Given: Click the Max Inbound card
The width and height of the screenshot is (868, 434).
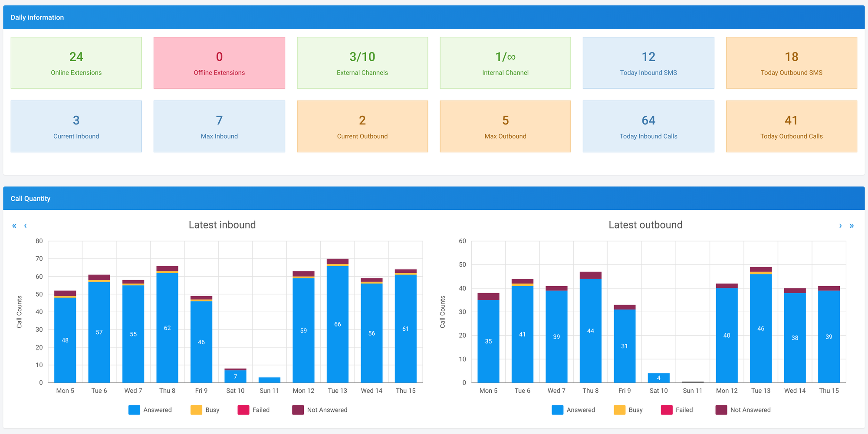Looking at the screenshot, I should [x=219, y=127].
